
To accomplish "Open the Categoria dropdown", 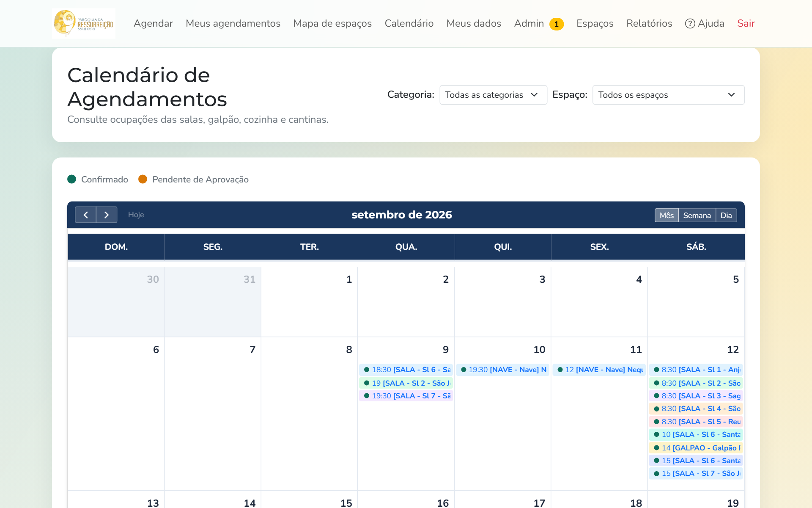I will (x=493, y=95).
